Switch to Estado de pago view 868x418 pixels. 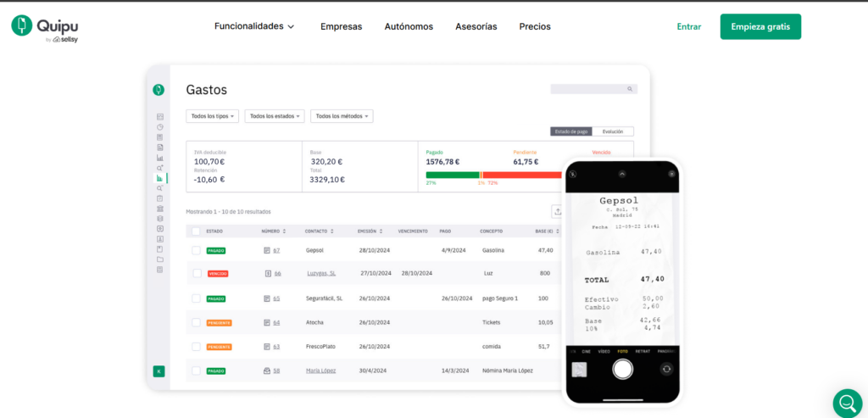click(571, 131)
